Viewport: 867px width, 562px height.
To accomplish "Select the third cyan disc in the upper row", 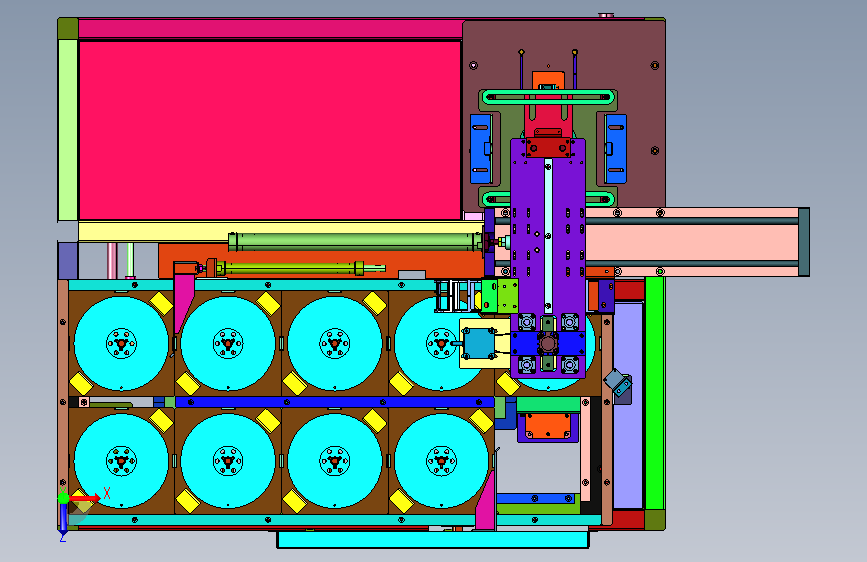I will 335,344.
